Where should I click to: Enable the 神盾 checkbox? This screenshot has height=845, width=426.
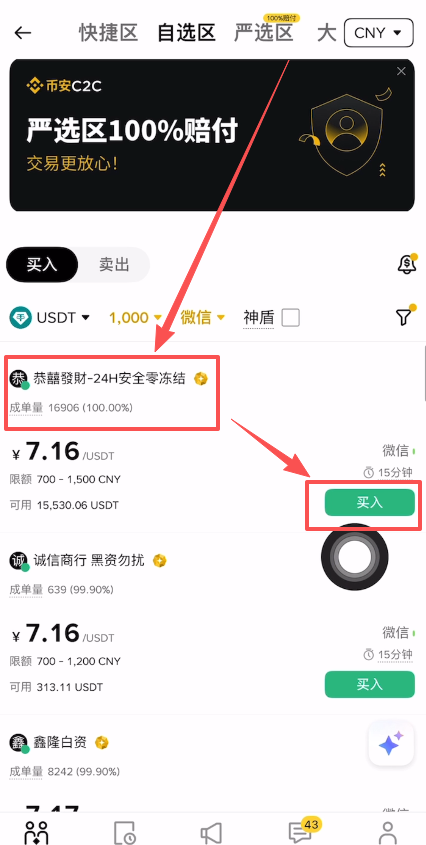tap(291, 317)
